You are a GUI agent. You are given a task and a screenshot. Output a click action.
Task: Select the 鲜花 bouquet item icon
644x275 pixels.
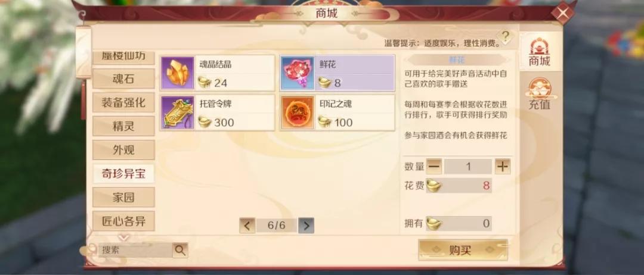point(298,73)
